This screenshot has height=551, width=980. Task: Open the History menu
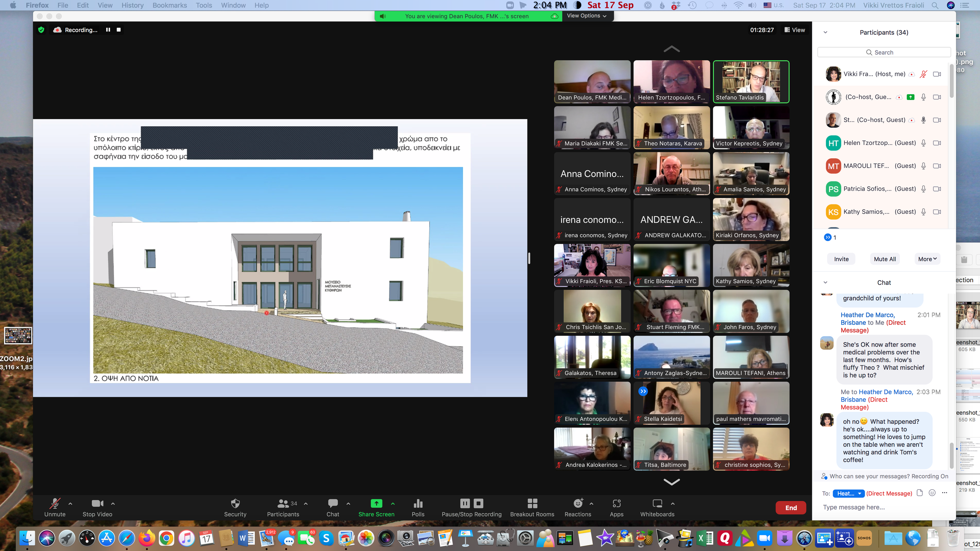pyautogui.click(x=132, y=5)
